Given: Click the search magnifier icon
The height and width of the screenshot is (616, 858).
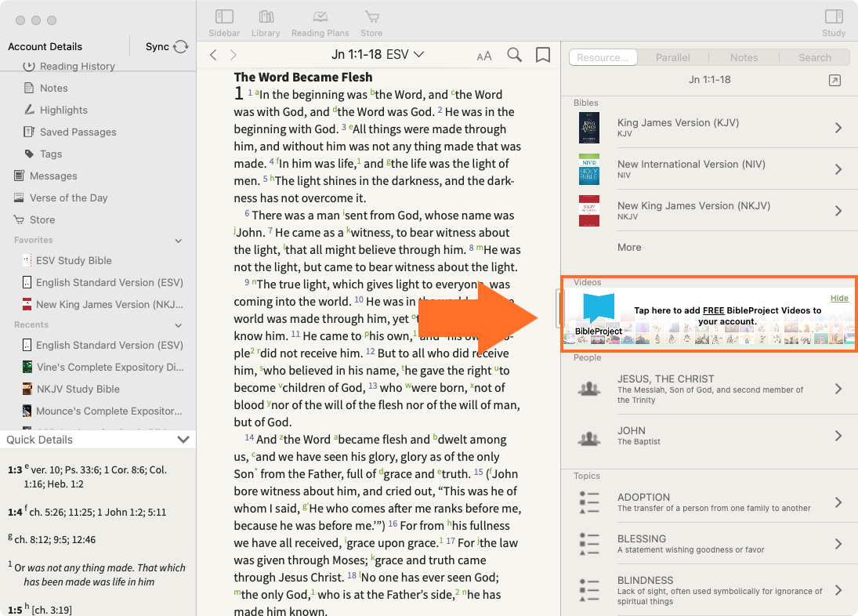Looking at the screenshot, I should tap(514, 55).
